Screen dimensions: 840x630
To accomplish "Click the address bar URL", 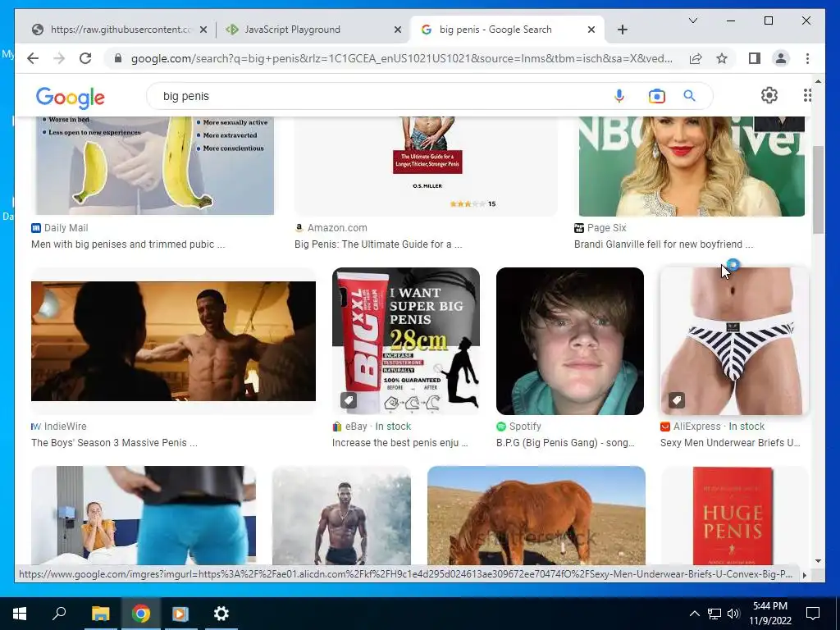I will click(402, 58).
